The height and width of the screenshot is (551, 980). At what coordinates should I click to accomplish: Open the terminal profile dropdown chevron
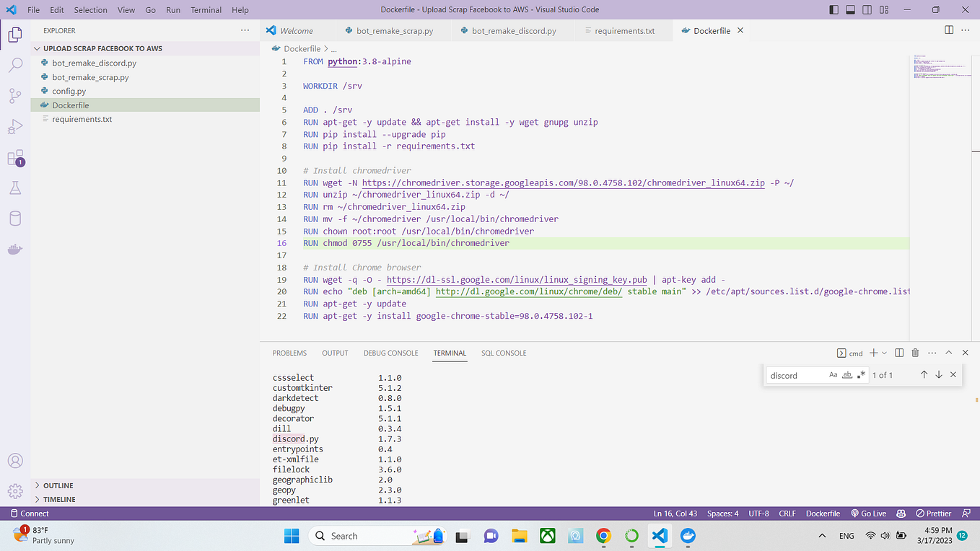tap(884, 353)
